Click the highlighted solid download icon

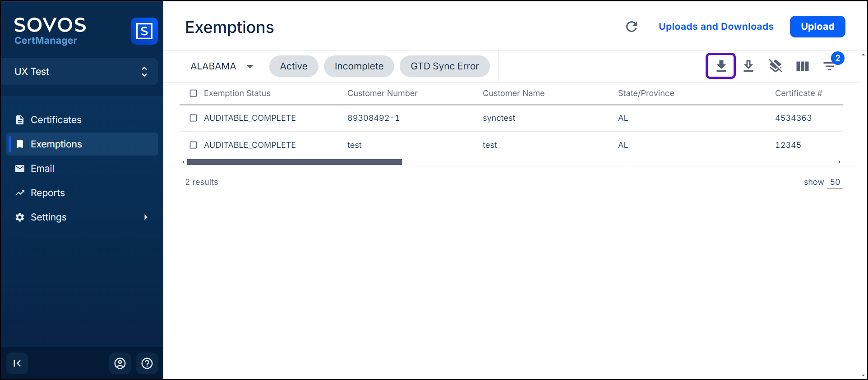(721, 66)
